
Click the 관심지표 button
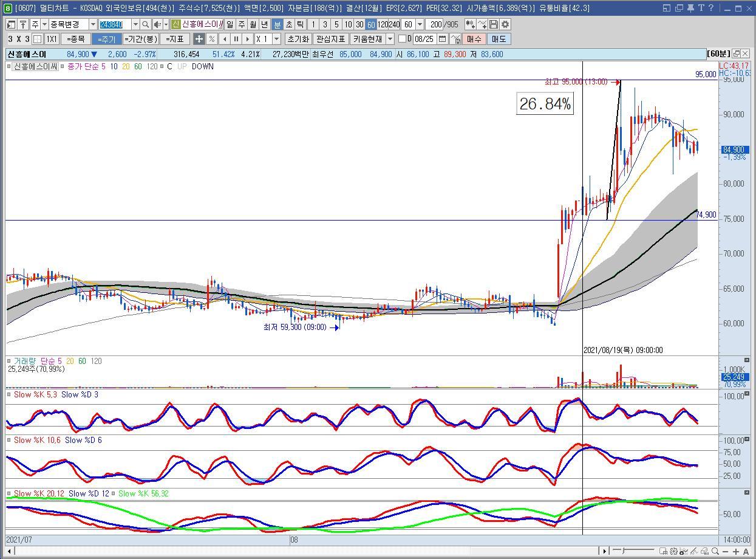pos(330,39)
